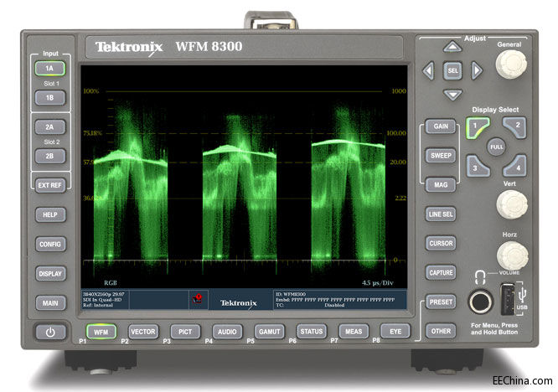Click the 75.18% graticule label
The height and width of the screenshot is (392, 558).
click(x=92, y=133)
